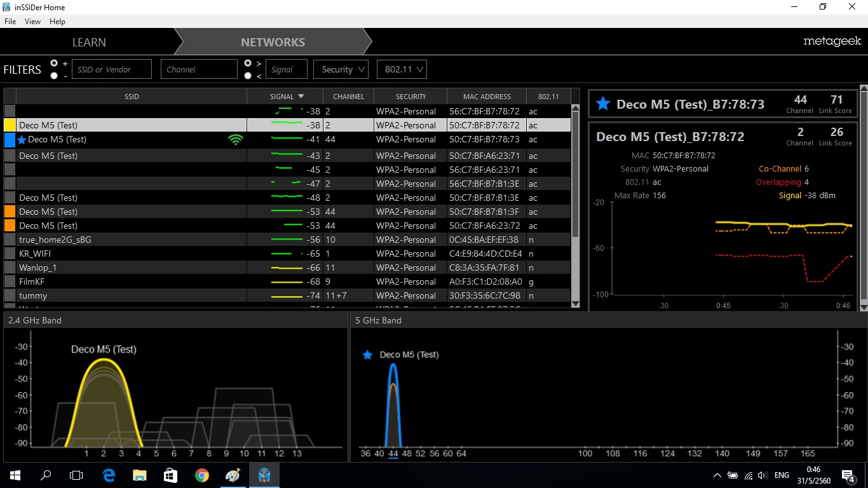Screen dimensions: 868x488
Task: Focus the Channel filter field
Action: 199,69
